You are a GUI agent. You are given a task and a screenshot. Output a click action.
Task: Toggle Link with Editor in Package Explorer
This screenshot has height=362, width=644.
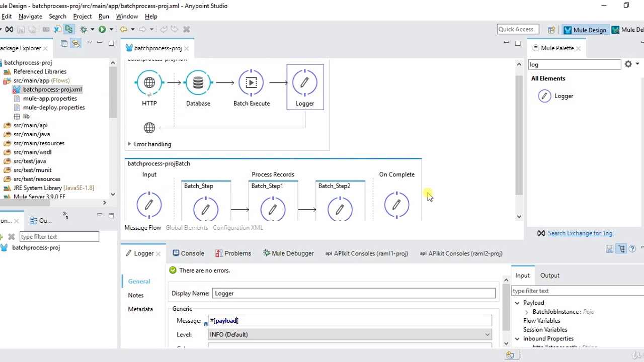click(x=75, y=44)
